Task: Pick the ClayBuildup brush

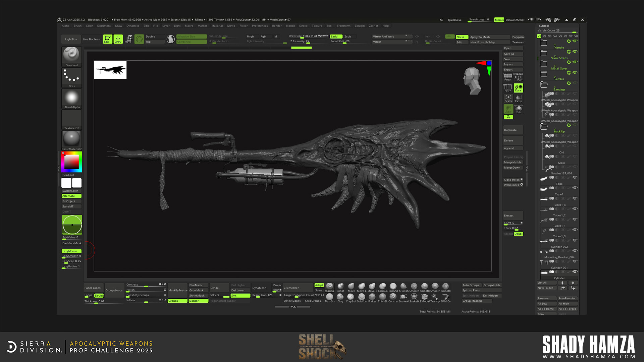Action: (351, 298)
